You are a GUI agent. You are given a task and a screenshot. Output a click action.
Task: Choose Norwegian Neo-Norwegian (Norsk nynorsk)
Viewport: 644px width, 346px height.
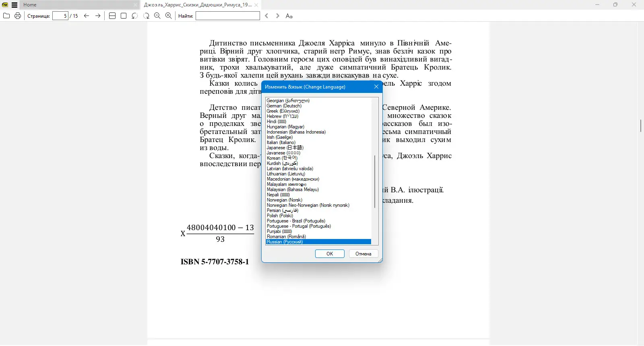pyautogui.click(x=318, y=205)
